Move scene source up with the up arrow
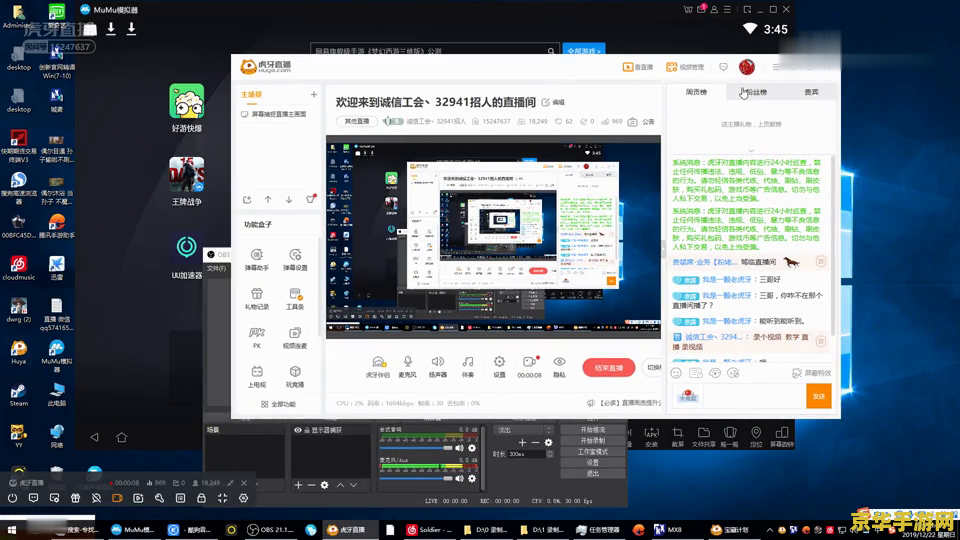 coord(268,200)
